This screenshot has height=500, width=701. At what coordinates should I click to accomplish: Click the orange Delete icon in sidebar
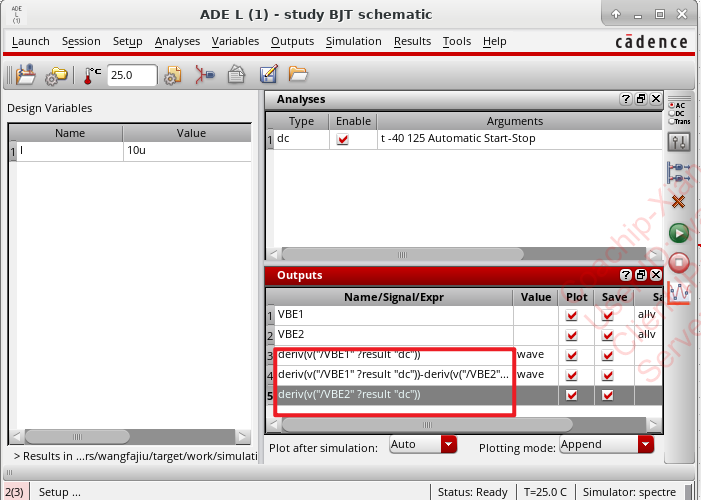679,202
